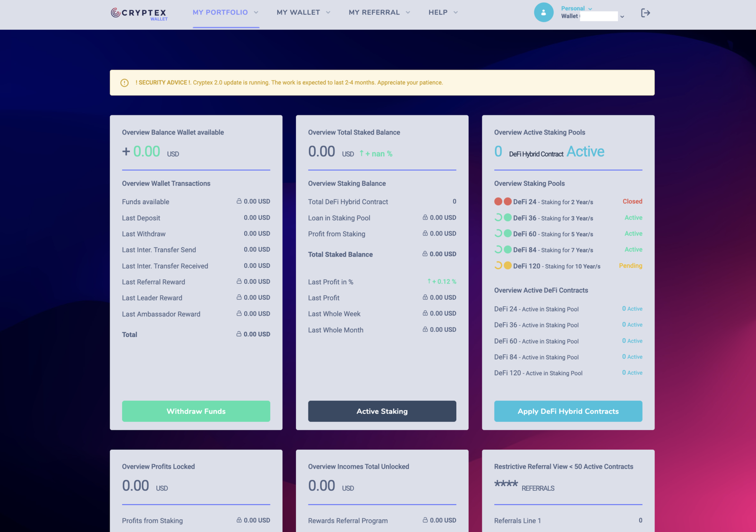The image size is (756, 532).
Task: Click yellow status dot for DeFi 120
Action: pyautogui.click(x=507, y=266)
